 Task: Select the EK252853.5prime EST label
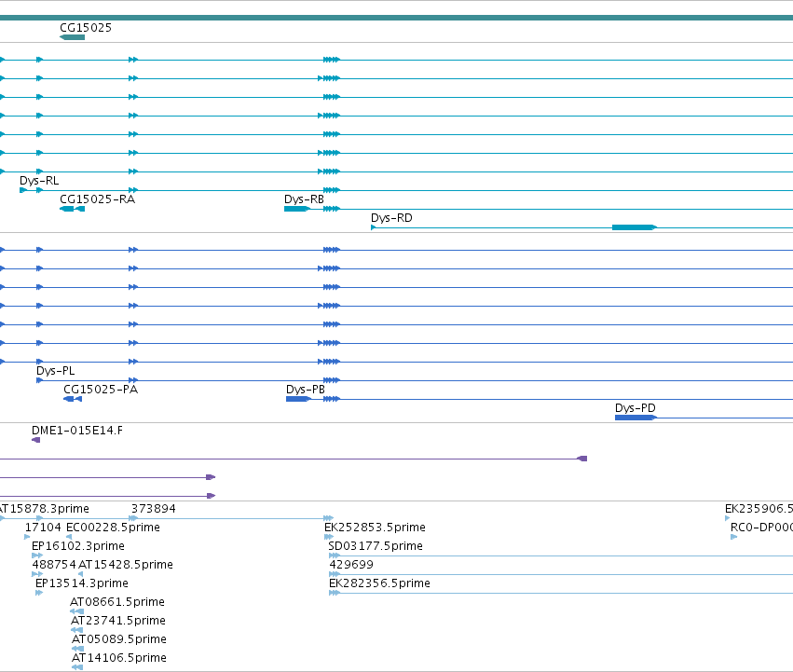coord(375,528)
